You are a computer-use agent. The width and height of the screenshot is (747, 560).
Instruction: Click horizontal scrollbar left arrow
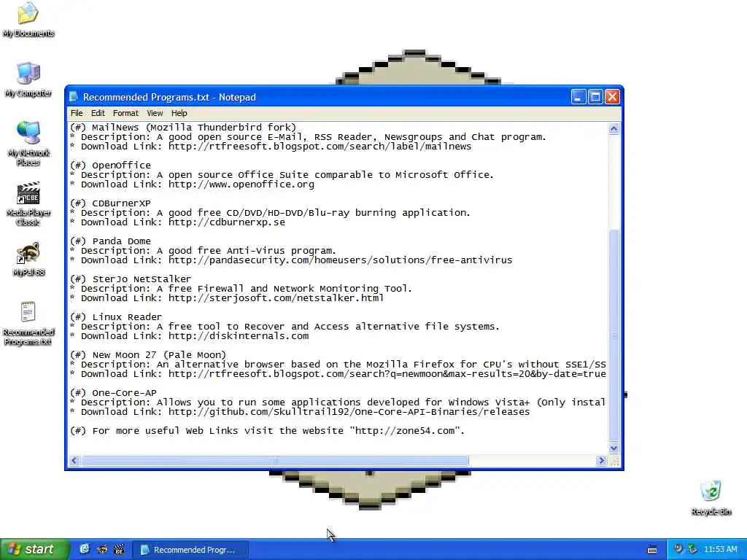click(74, 460)
